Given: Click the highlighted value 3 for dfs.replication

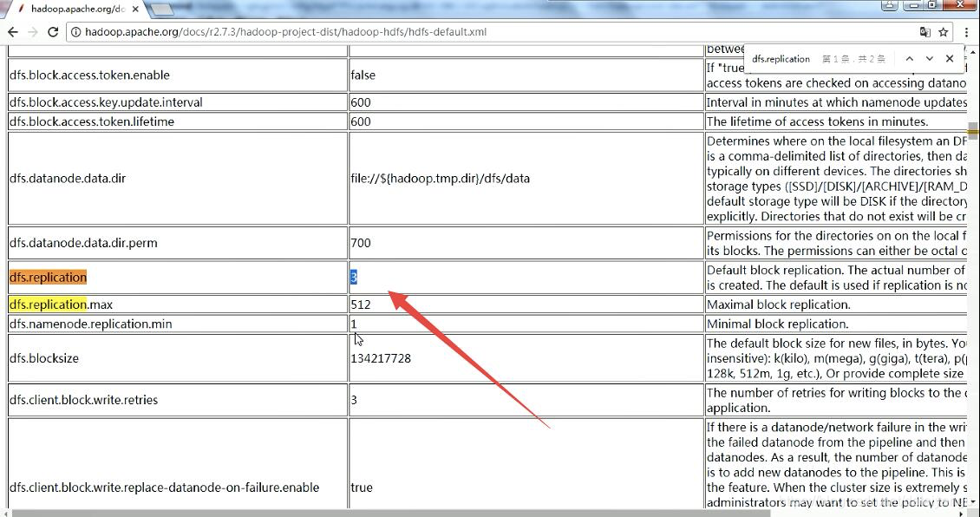Looking at the screenshot, I should 354,277.
